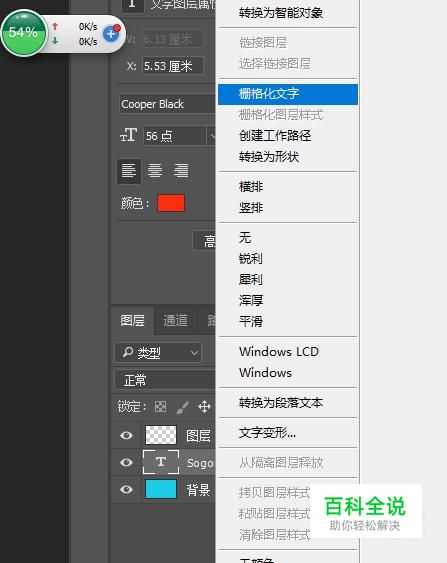Choose 浑厚 anti-aliasing option
Viewport: 447px width, 563px height.
[x=251, y=300]
